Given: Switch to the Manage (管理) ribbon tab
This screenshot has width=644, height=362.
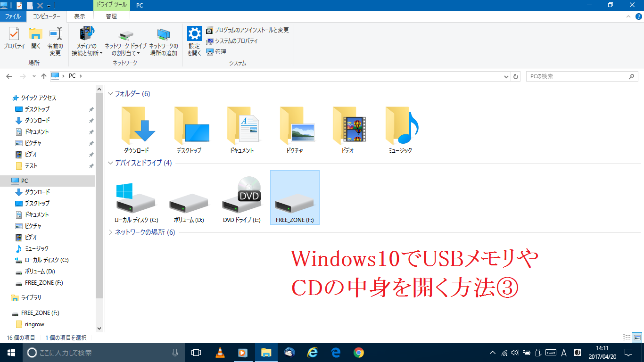Looking at the screenshot, I should [x=111, y=16].
